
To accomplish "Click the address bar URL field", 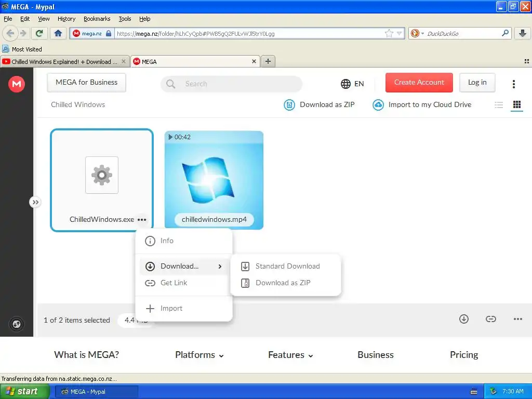I will tap(250, 33).
